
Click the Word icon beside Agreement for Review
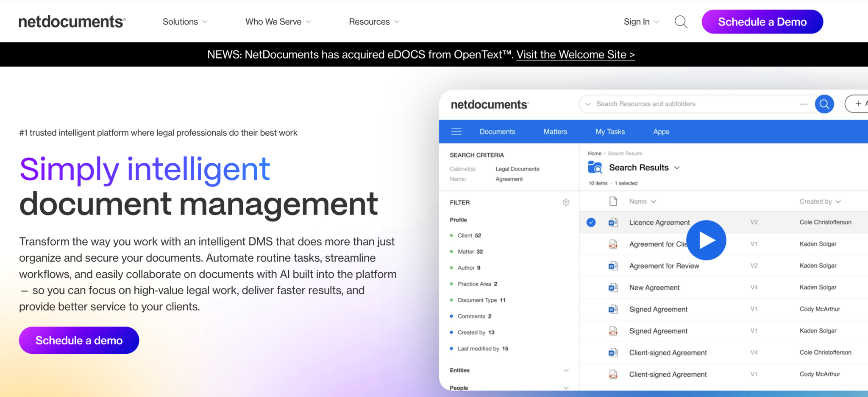pos(613,266)
